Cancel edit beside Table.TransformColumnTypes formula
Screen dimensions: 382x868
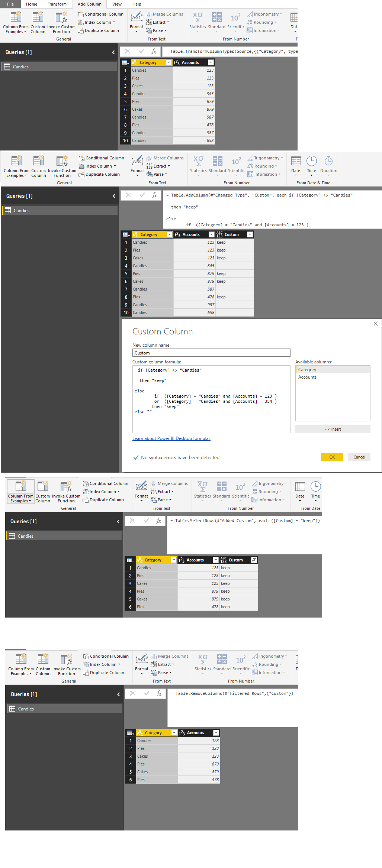coord(127,51)
